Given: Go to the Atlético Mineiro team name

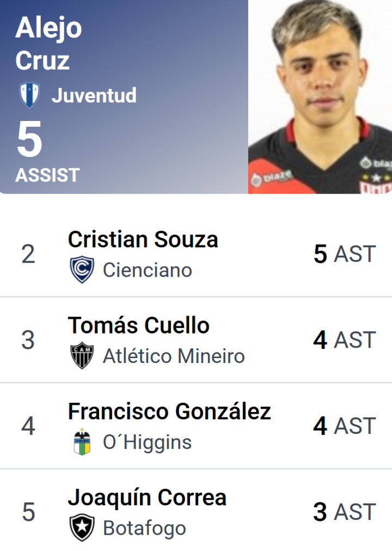Looking at the screenshot, I should (x=174, y=356).
